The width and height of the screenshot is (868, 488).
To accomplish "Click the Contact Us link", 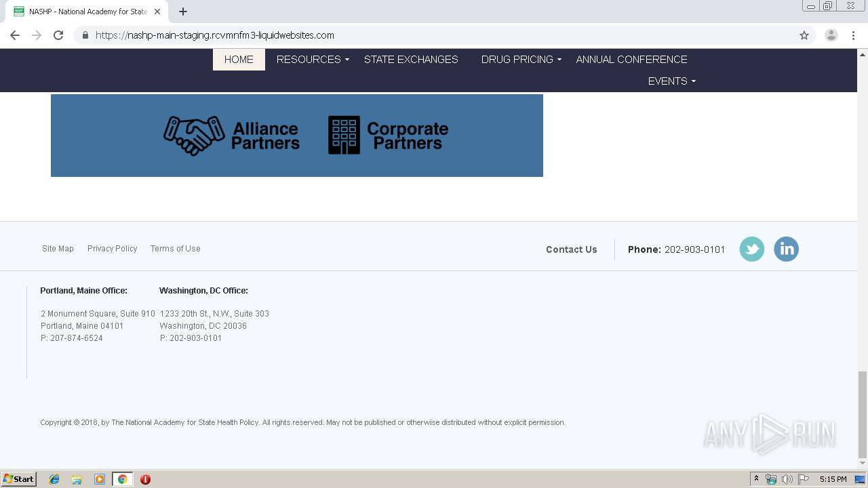I will pos(572,249).
